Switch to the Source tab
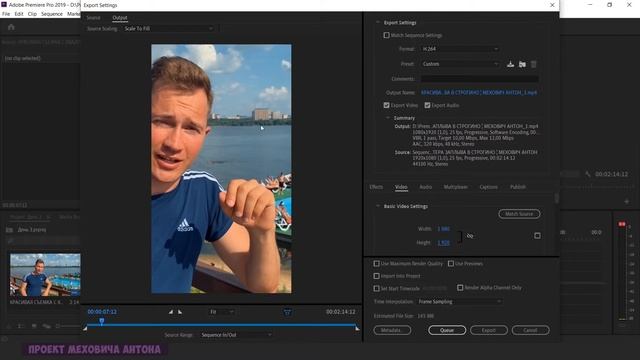 [93, 18]
